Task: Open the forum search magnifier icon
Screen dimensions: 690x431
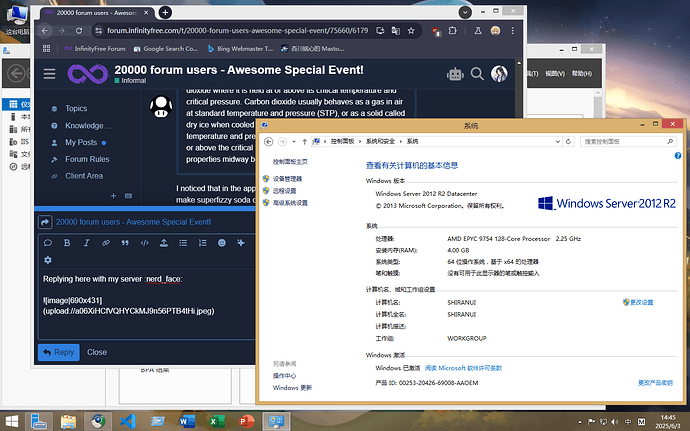Action: coord(477,74)
